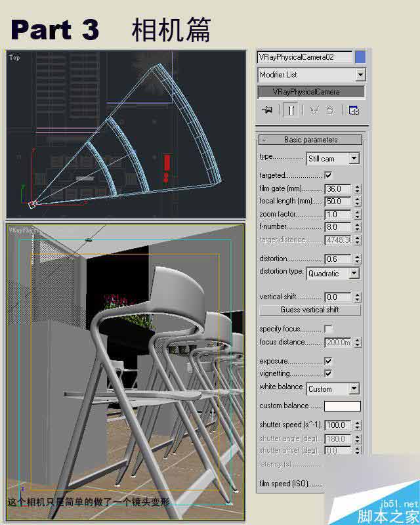
Task: Click the VRayPhysicalCamera viewport label
Action: point(24,230)
